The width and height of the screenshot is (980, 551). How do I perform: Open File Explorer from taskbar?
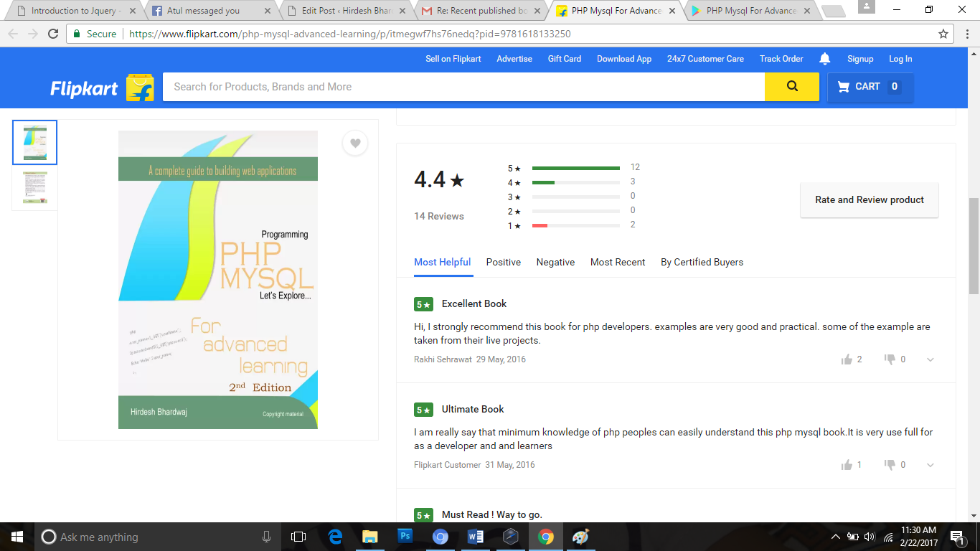coord(369,537)
